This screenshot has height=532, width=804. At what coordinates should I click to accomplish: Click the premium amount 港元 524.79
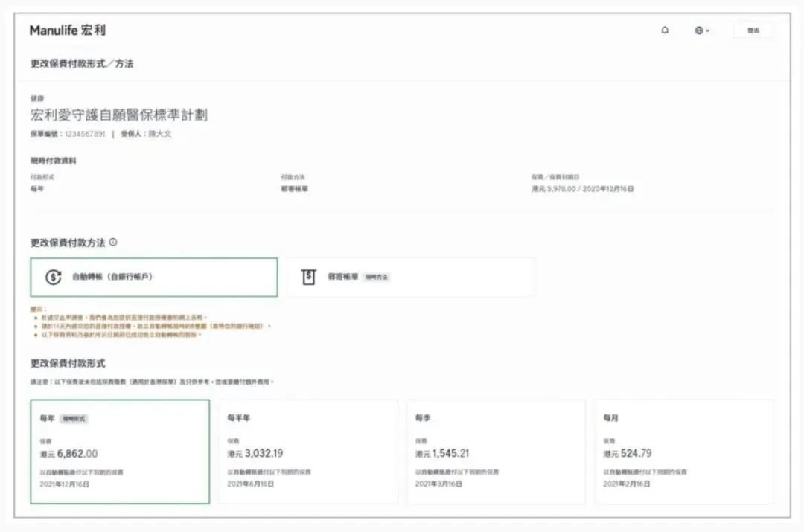[628, 454]
